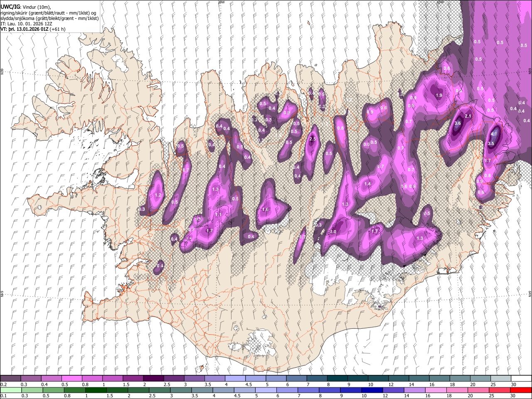Select the darkest purple 2 snow legend swatch

click(x=153, y=378)
